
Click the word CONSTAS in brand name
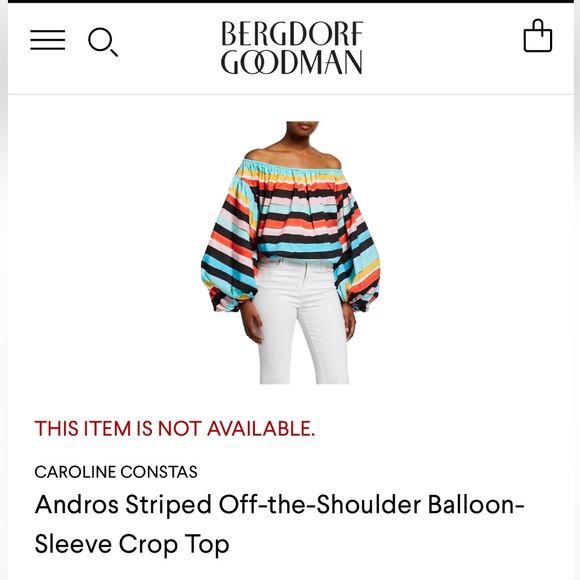point(159,472)
